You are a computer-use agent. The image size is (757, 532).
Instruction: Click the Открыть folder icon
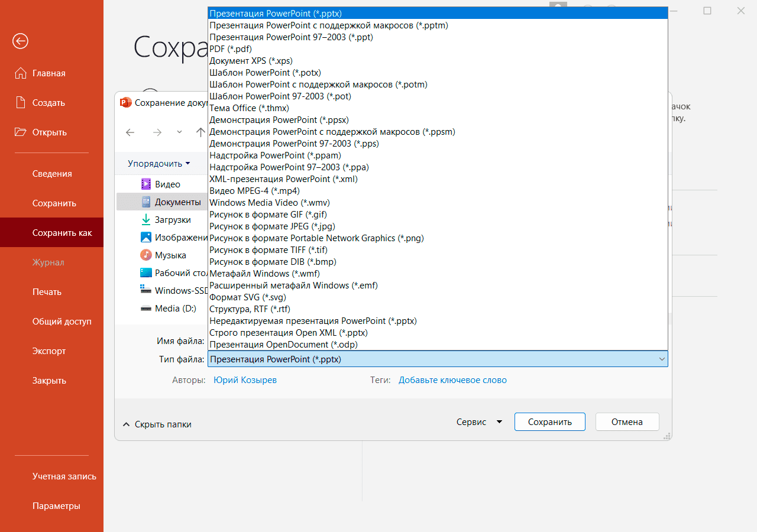pos(21,132)
